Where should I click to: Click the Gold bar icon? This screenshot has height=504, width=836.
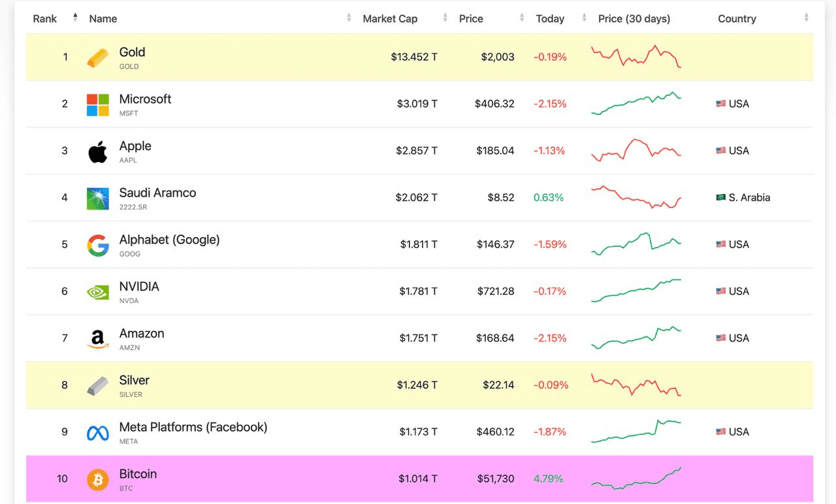(98, 57)
